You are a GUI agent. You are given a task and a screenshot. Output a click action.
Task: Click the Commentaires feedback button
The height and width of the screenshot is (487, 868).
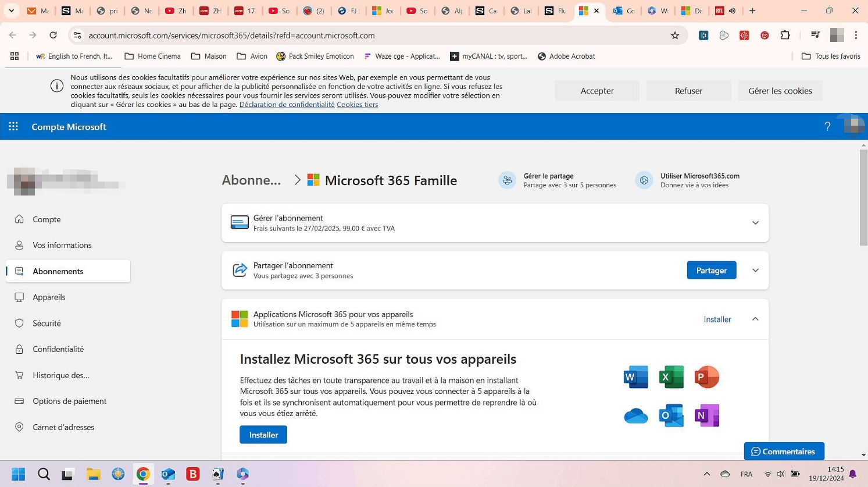pos(784,452)
